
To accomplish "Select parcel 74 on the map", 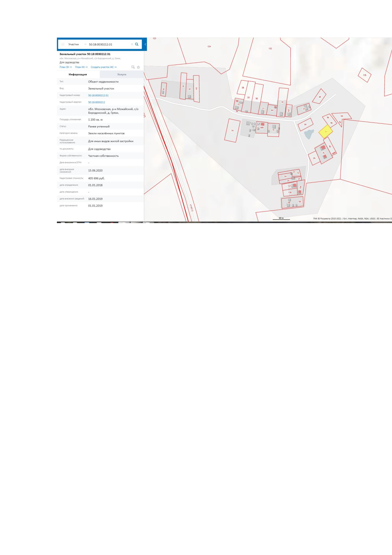I will coord(232,131).
